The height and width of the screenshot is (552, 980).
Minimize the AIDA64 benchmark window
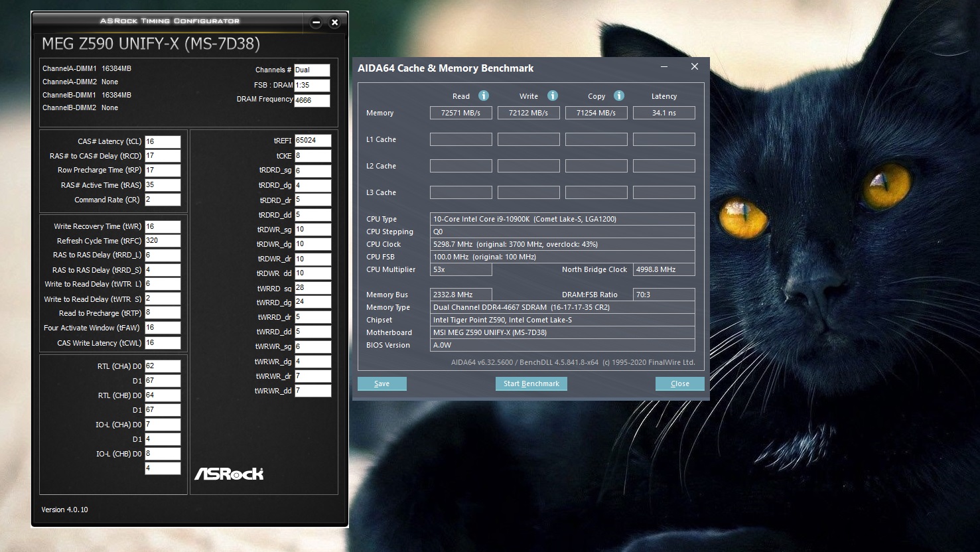pyautogui.click(x=664, y=67)
